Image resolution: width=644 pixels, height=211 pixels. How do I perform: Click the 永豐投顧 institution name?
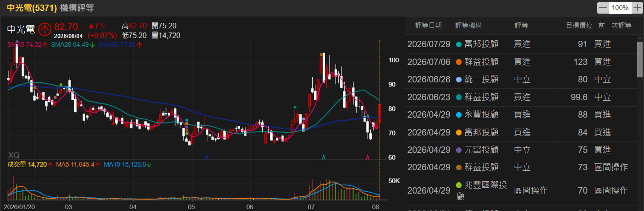point(481,115)
